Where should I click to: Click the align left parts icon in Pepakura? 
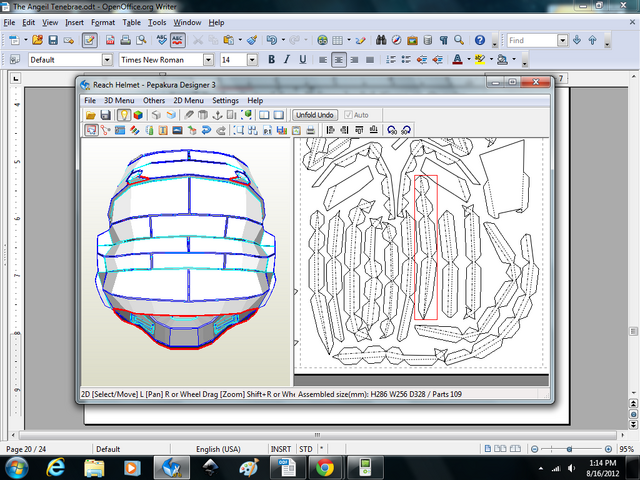tap(331, 130)
